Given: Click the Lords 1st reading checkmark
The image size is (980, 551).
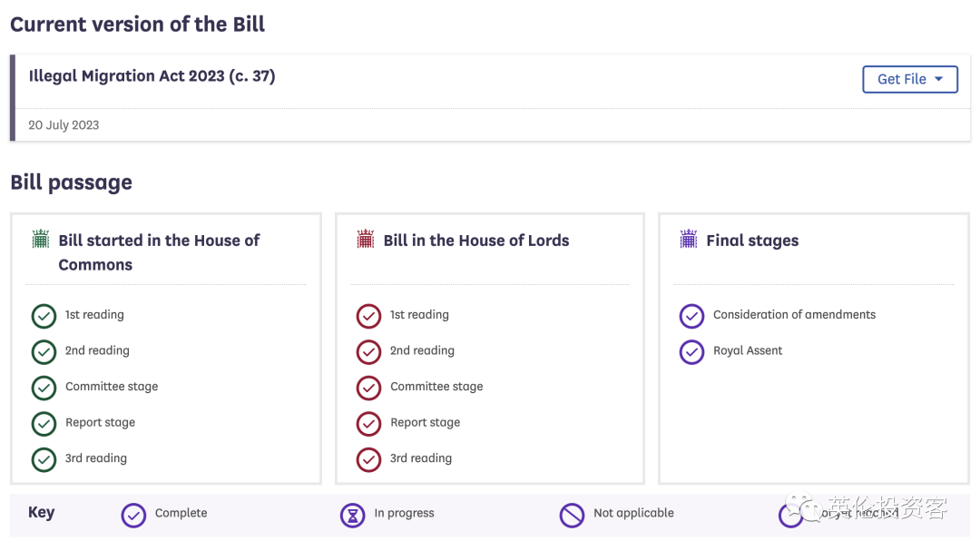Looking at the screenshot, I should point(369,316).
